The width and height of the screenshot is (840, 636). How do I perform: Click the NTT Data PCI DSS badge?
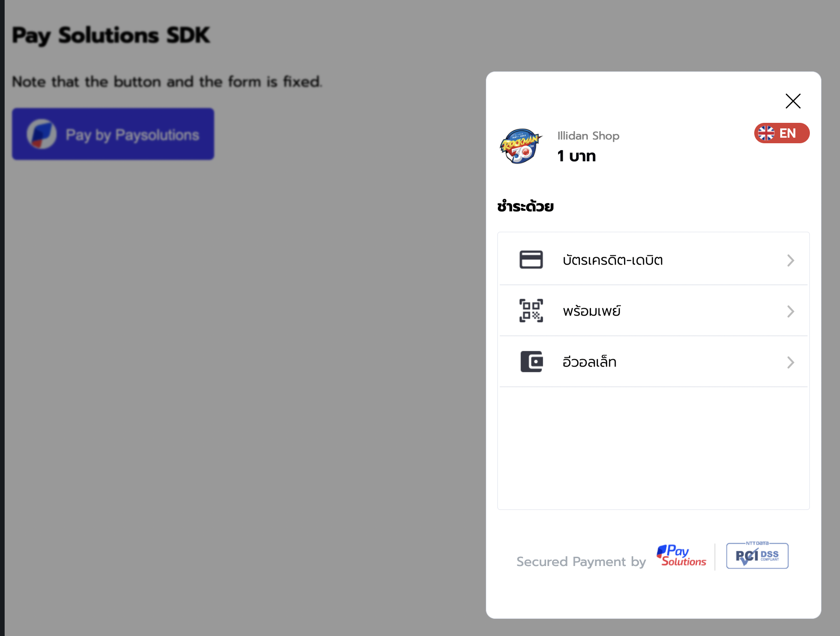click(757, 555)
